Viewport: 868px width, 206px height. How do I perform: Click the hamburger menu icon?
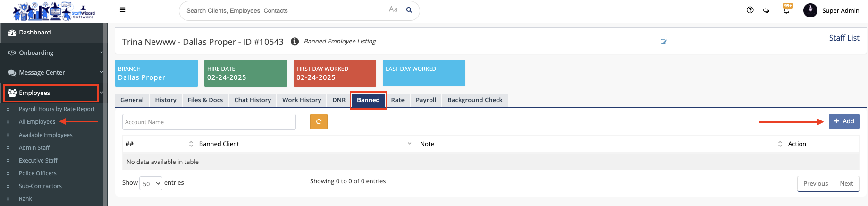[x=122, y=10]
